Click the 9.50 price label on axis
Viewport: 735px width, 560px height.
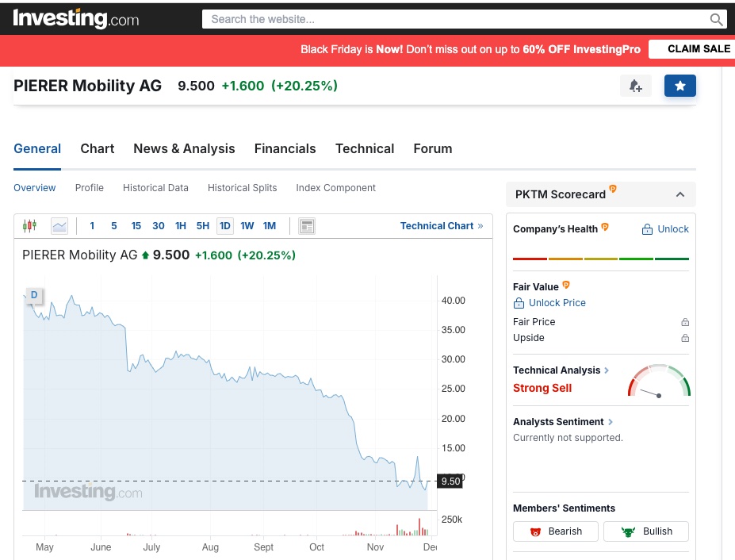[450, 481]
